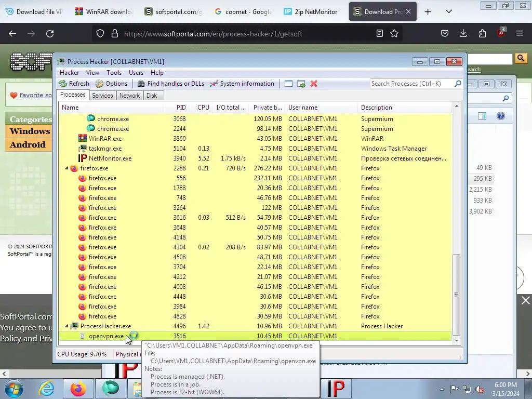Open the Firefox downloads panel

463,33
